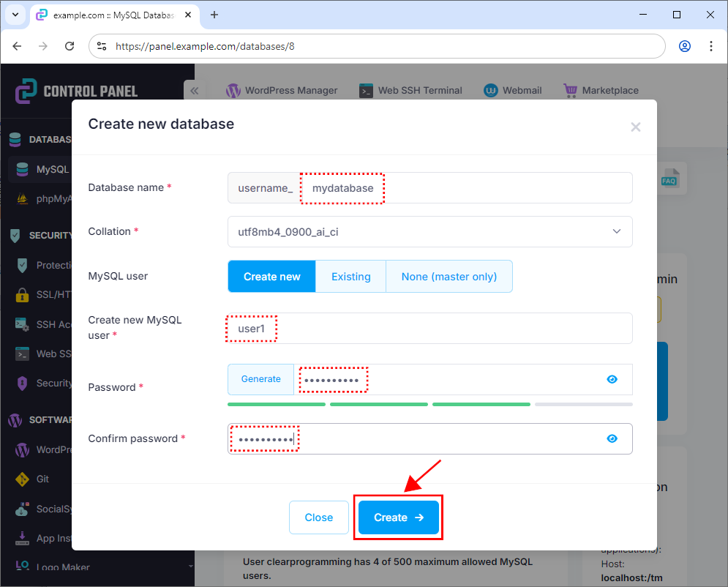Click the Security section shield icon
This screenshot has width=728, height=587.
15,236
